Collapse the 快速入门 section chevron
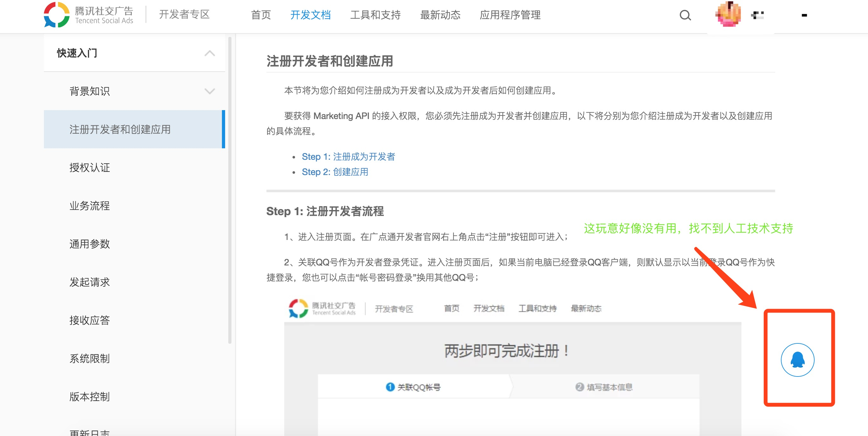The height and width of the screenshot is (436, 868). tap(210, 53)
